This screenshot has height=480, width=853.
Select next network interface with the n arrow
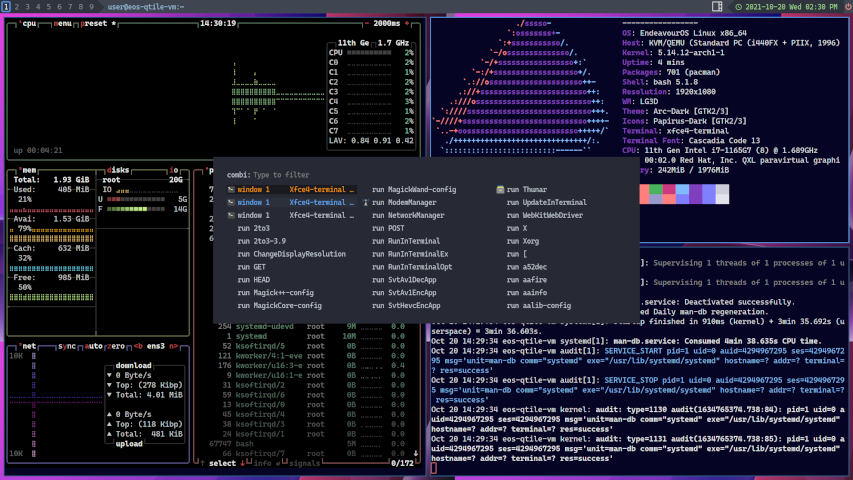(173, 346)
